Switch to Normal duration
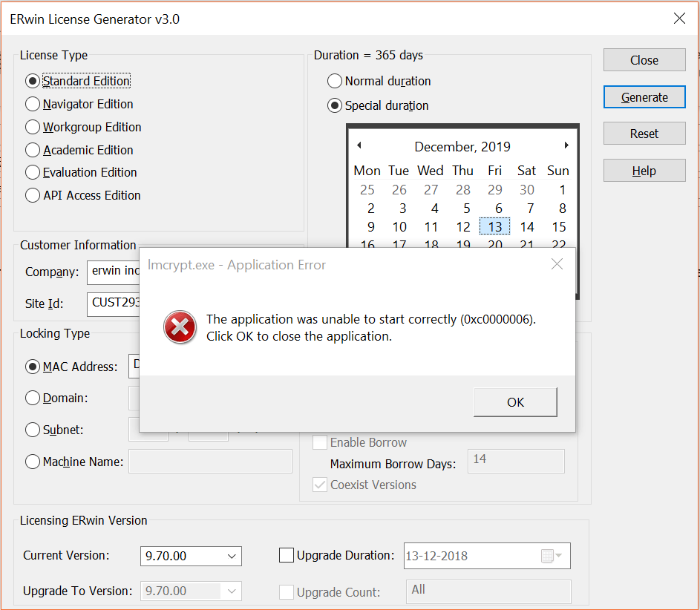 (x=334, y=81)
